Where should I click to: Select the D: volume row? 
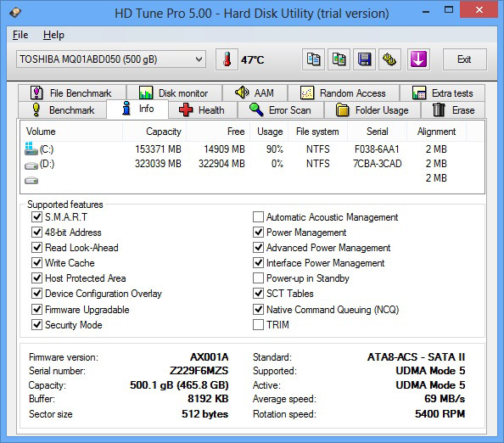point(252,164)
